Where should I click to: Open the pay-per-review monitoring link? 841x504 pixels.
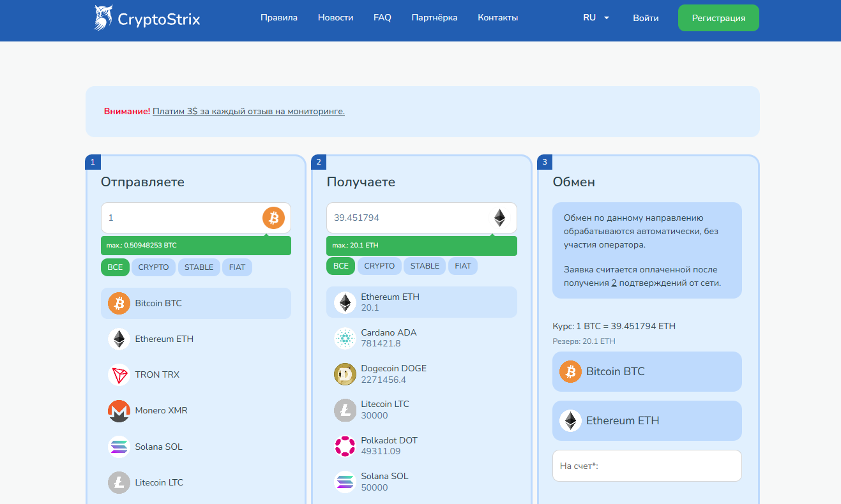[x=248, y=111]
